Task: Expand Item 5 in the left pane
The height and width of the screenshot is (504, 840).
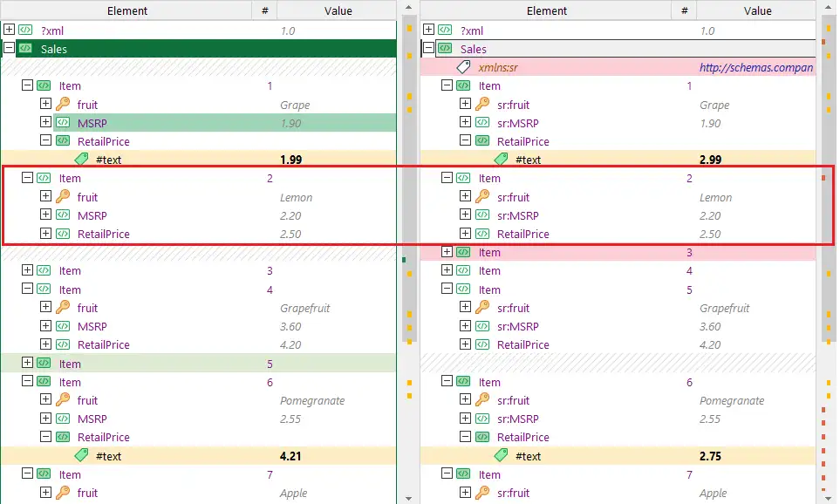Action: tap(27, 363)
